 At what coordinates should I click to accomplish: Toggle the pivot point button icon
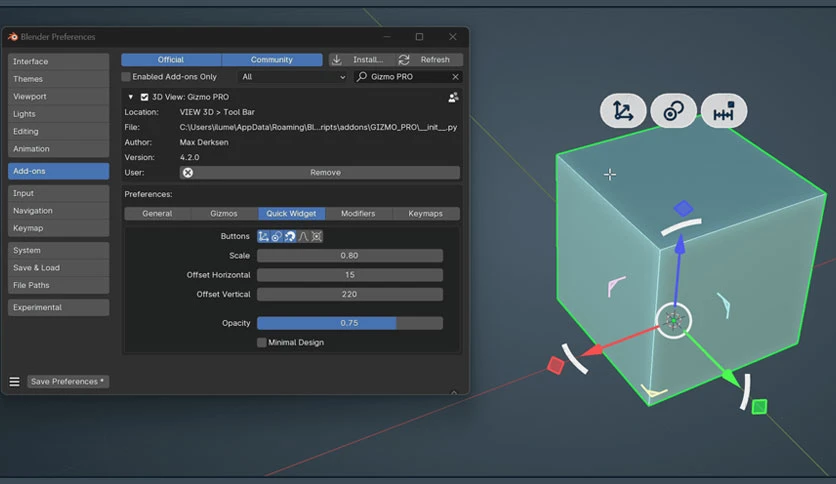pyautogui.click(x=276, y=236)
